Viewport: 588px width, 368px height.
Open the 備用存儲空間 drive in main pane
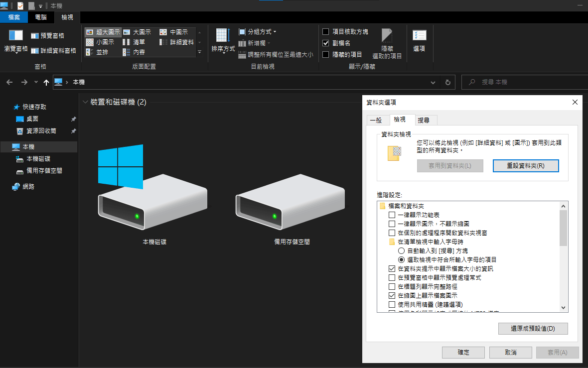pos(292,209)
